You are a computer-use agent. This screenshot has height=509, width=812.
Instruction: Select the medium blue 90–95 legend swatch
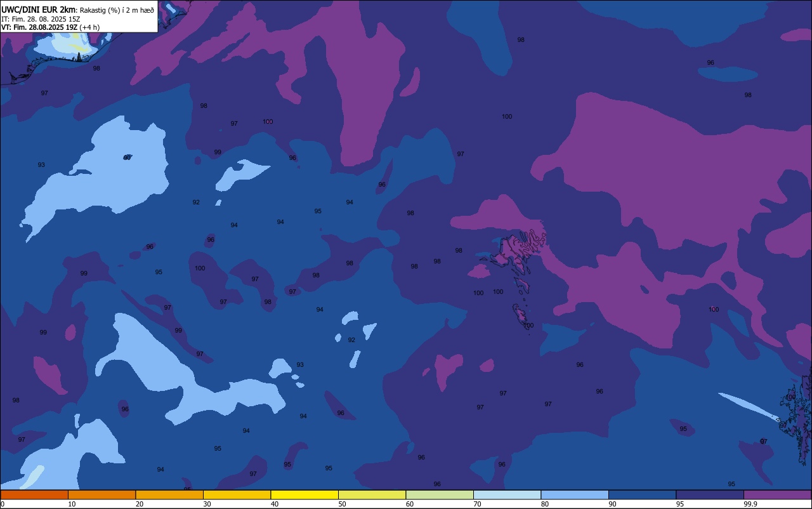[x=642, y=494]
